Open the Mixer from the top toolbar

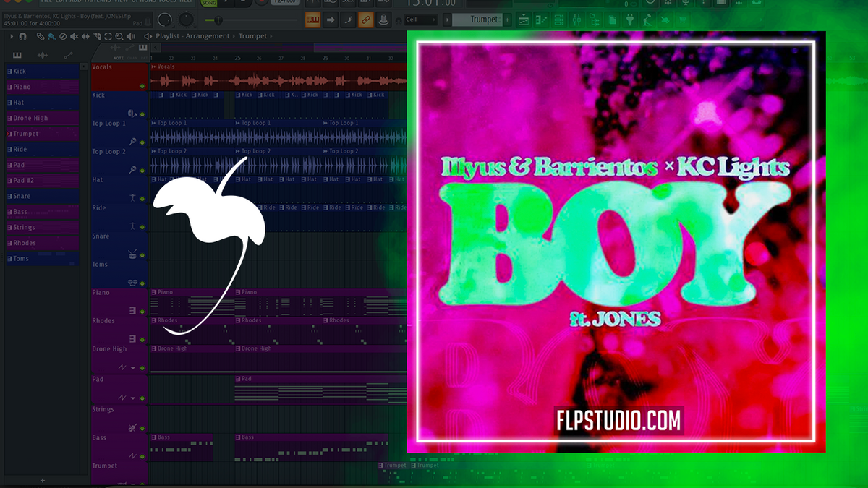pos(575,20)
